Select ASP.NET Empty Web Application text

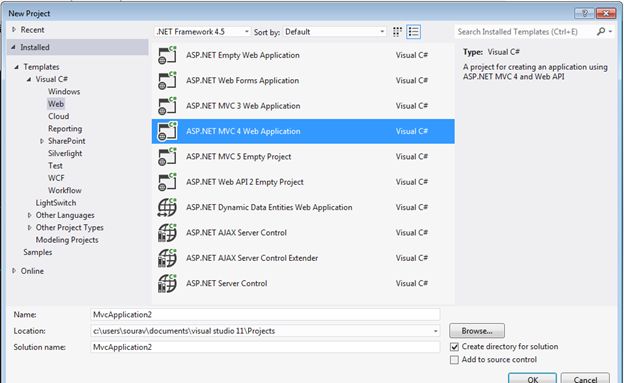point(243,55)
